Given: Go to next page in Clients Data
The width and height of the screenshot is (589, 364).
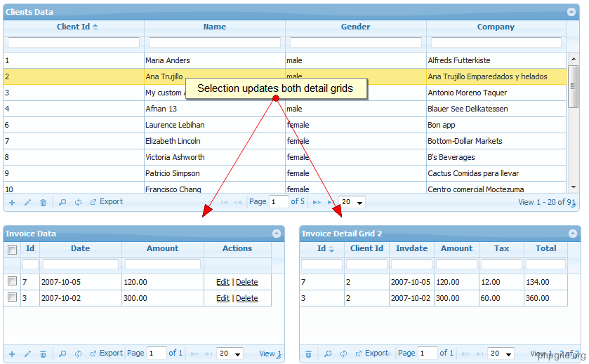Looking at the screenshot, I should pyautogui.click(x=317, y=202).
